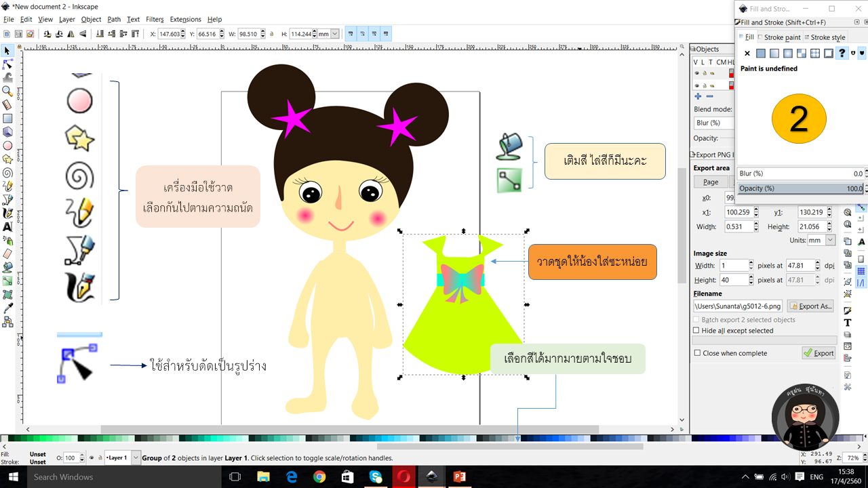The height and width of the screenshot is (488, 868).
Task: Adjust the Opacity (%) slider
Action: [801, 188]
